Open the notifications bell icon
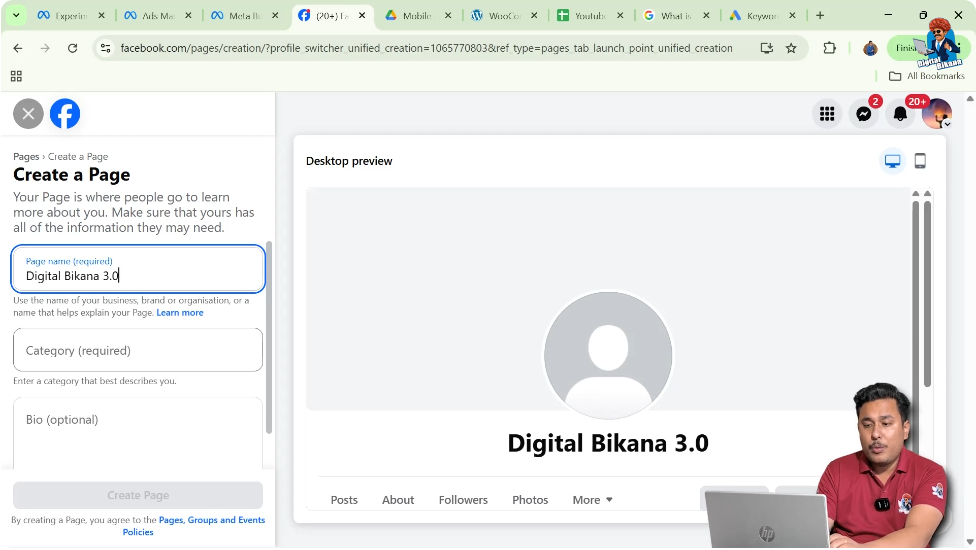The height and width of the screenshot is (550, 976). (x=900, y=114)
